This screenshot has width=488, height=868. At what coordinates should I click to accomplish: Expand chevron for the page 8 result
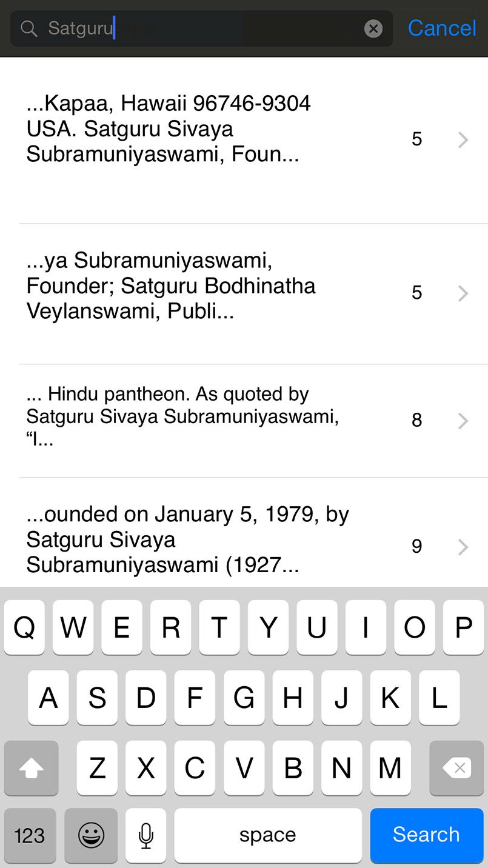pyautogui.click(x=463, y=421)
